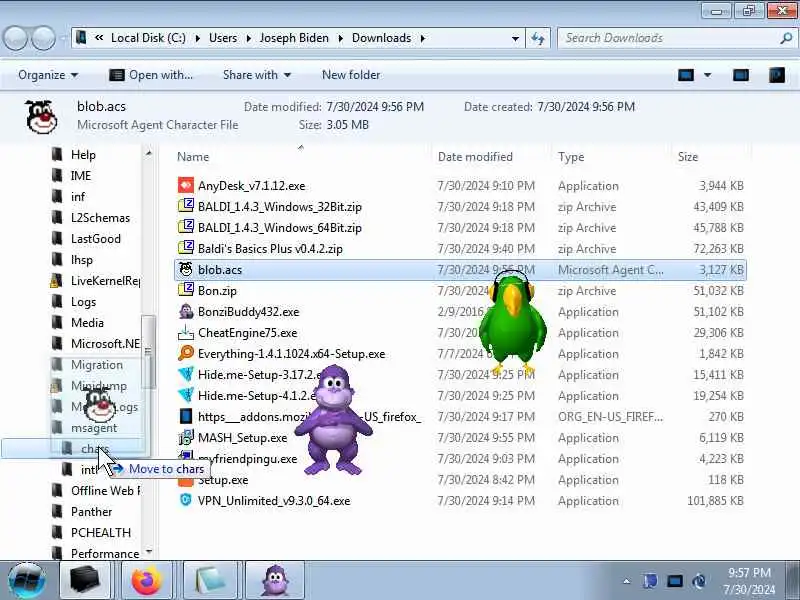The image size is (800, 600).
Task: Select the MASH_Setup.exe icon
Action: (x=186, y=437)
